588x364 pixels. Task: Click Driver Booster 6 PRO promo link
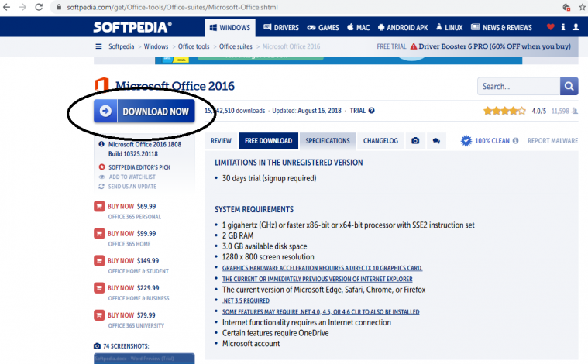coord(494,46)
